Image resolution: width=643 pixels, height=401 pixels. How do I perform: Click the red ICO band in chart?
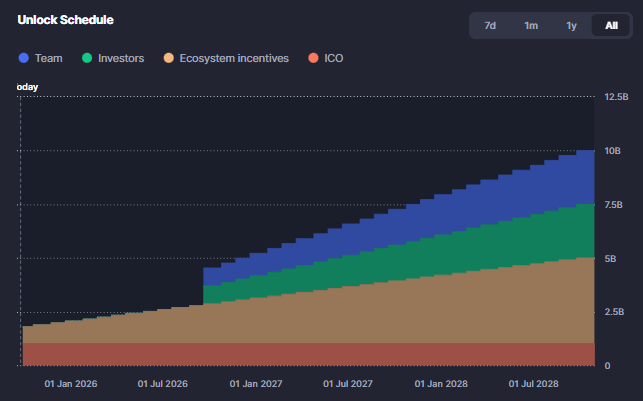tap(300, 354)
